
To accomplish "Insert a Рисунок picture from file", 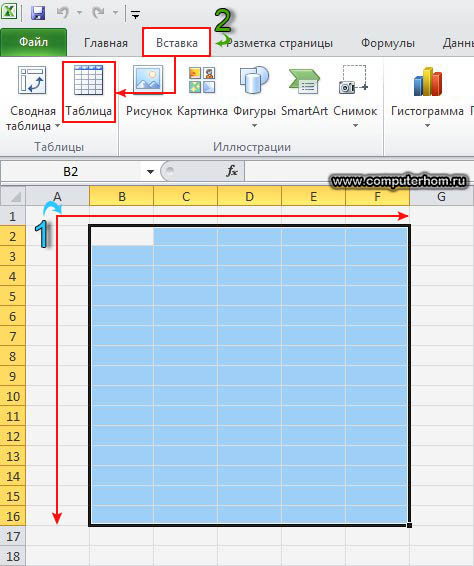I will (x=149, y=92).
